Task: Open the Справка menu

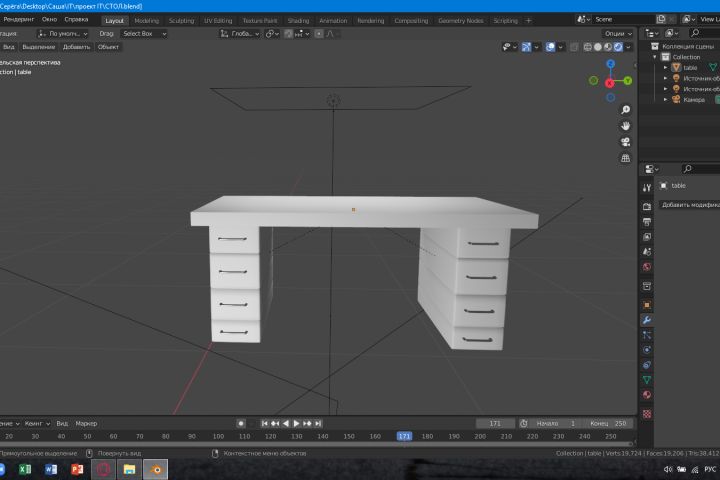Action: 76,19
